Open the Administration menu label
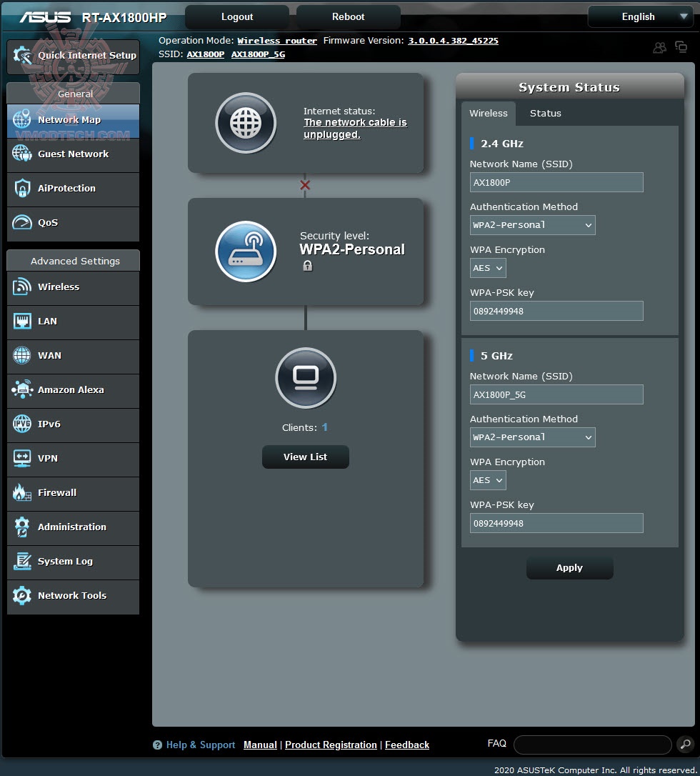 click(x=72, y=527)
